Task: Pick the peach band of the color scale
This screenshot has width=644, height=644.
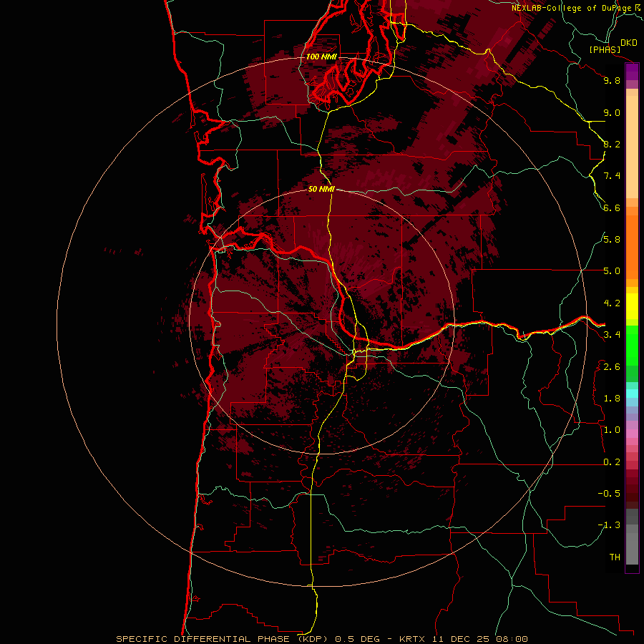Action: [x=632, y=144]
